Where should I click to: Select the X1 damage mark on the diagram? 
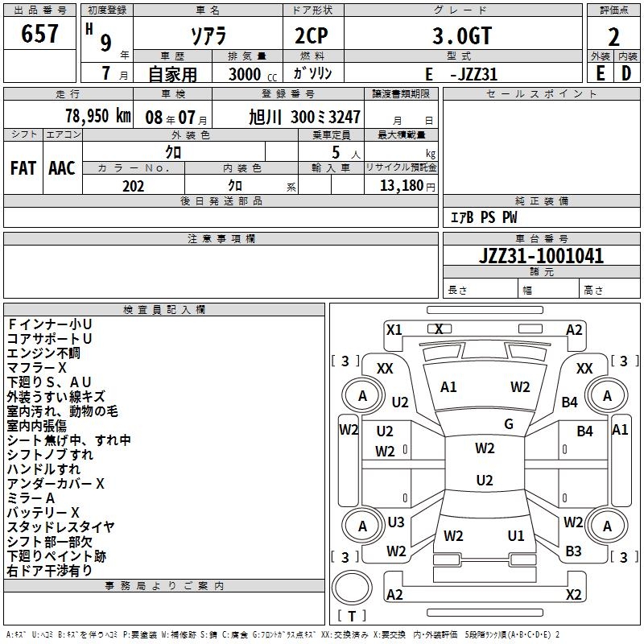[x=394, y=329]
